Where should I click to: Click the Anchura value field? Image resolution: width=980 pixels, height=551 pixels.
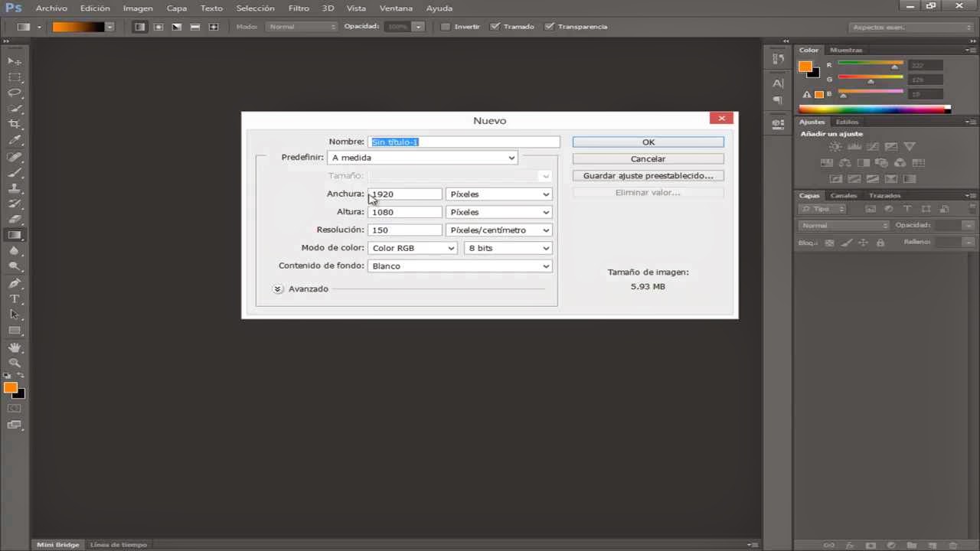405,194
